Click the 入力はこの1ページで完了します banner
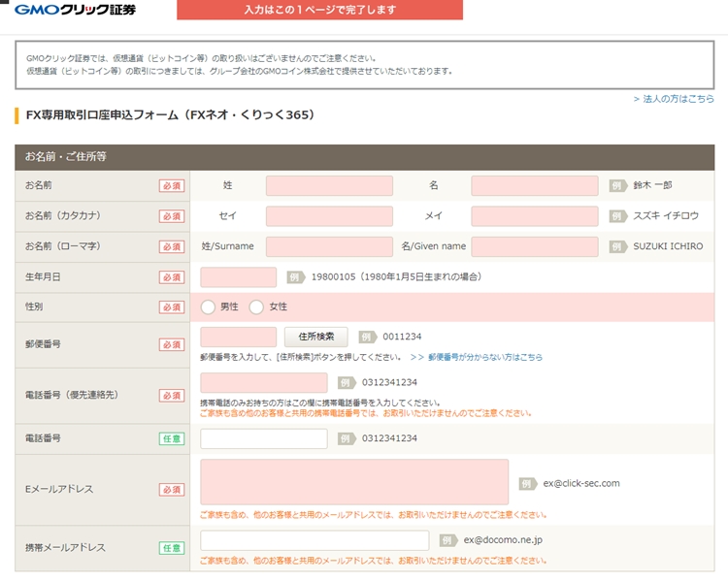Screen dimensions: 728x581 tap(320, 10)
